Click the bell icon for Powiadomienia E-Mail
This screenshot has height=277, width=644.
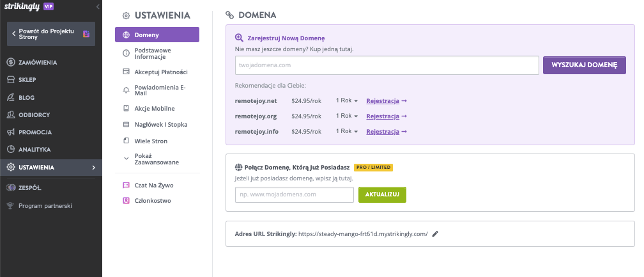click(x=126, y=90)
